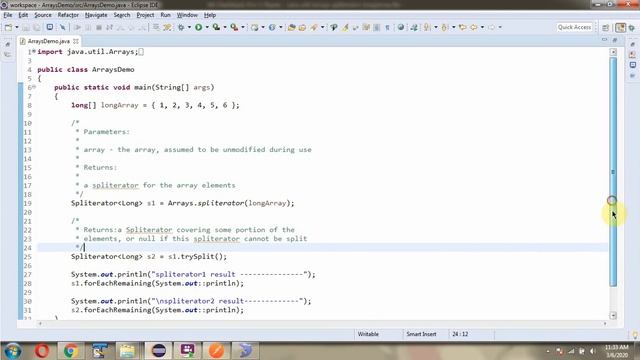Open the Refactor menu
640x360 pixels.
click(68, 15)
